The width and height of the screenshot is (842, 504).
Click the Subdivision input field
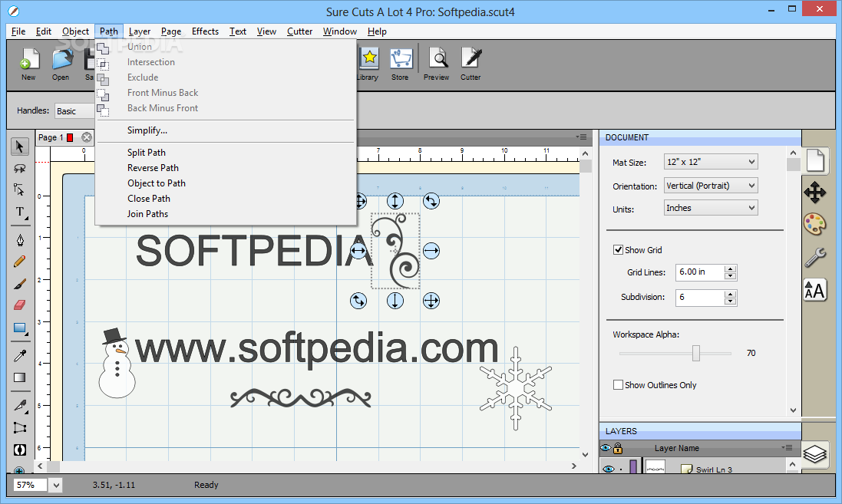click(700, 297)
